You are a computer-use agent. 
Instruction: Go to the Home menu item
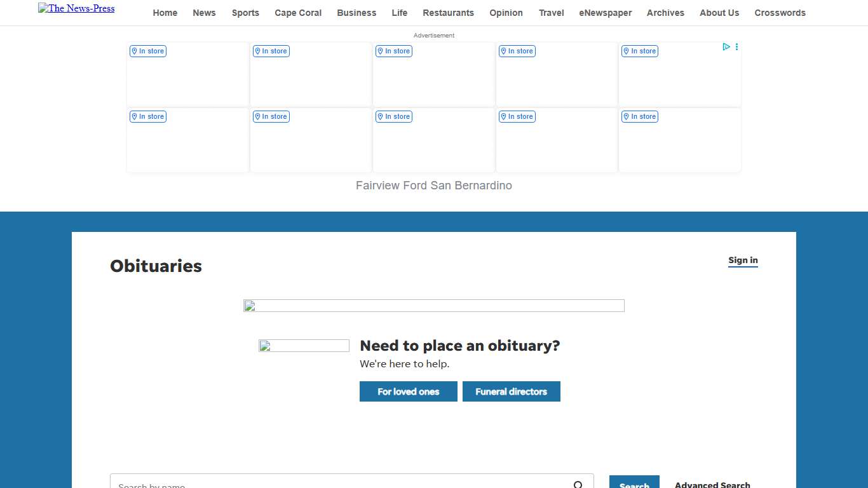point(165,13)
